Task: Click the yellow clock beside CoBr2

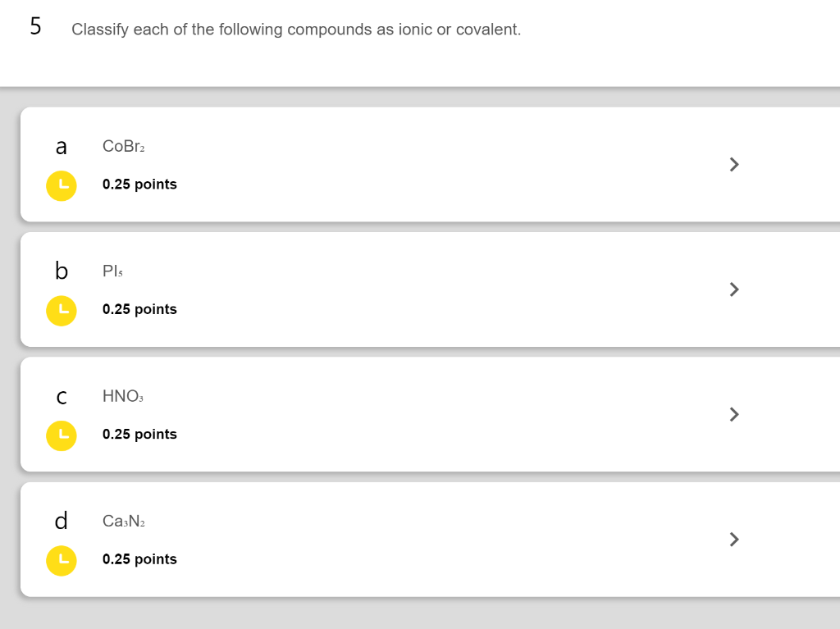Action: (x=62, y=186)
